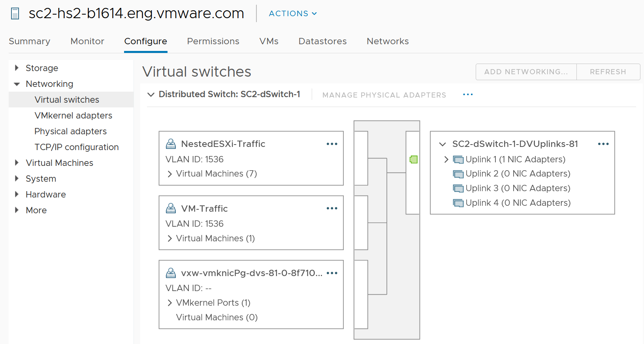Open VMkernel adapters in sidebar
The width and height of the screenshot is (644, 344).
coord(73,115)
